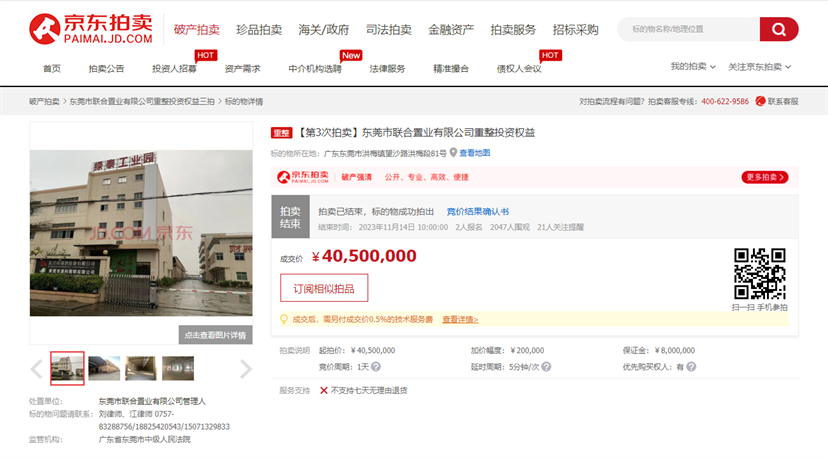Click the 重整 red tag badge
828x458 pixels.
point(281,133)
